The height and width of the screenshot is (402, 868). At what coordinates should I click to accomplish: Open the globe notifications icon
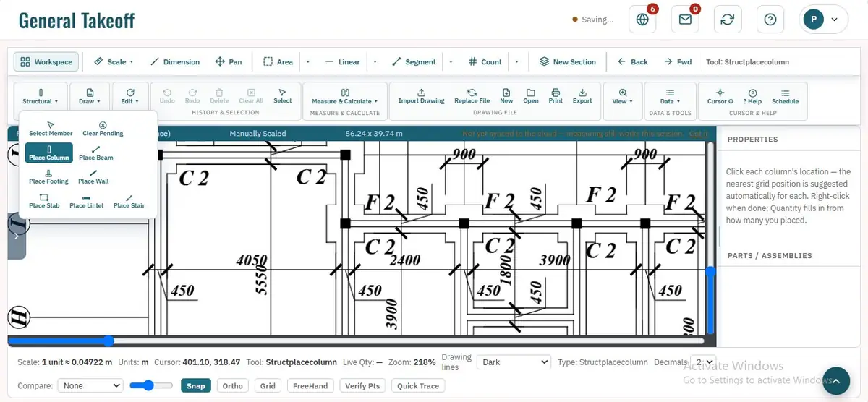[x=642, y=20]
